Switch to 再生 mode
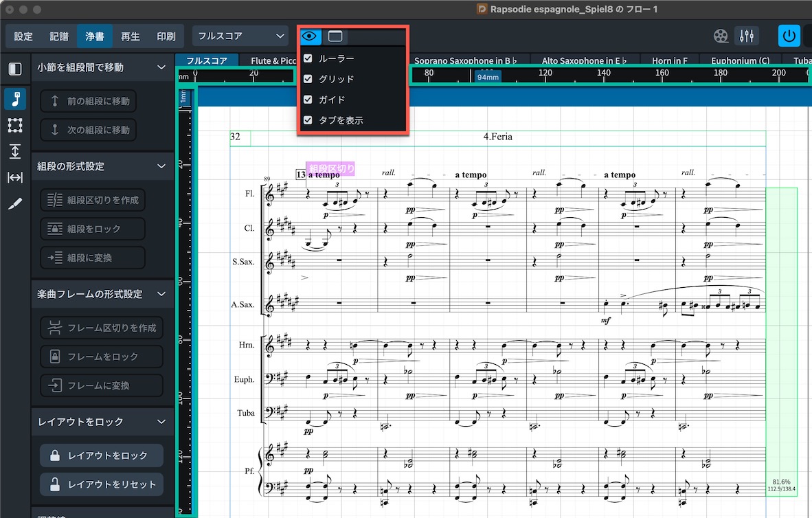 pos(131,36)
